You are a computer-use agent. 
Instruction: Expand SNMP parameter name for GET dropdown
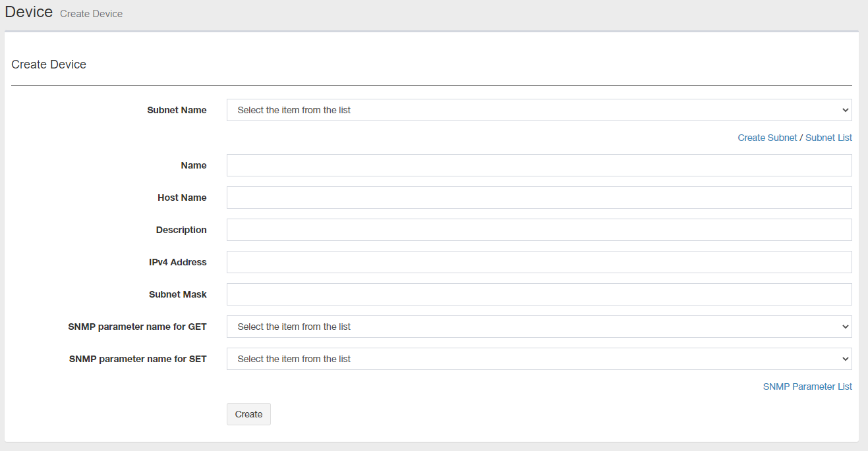[x=538, y=327]
